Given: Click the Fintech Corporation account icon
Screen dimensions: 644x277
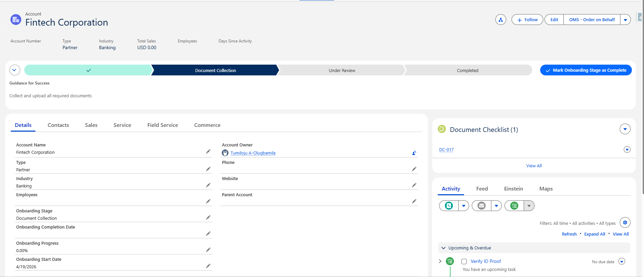Looking at the screenshot, I should coord(16,20).
